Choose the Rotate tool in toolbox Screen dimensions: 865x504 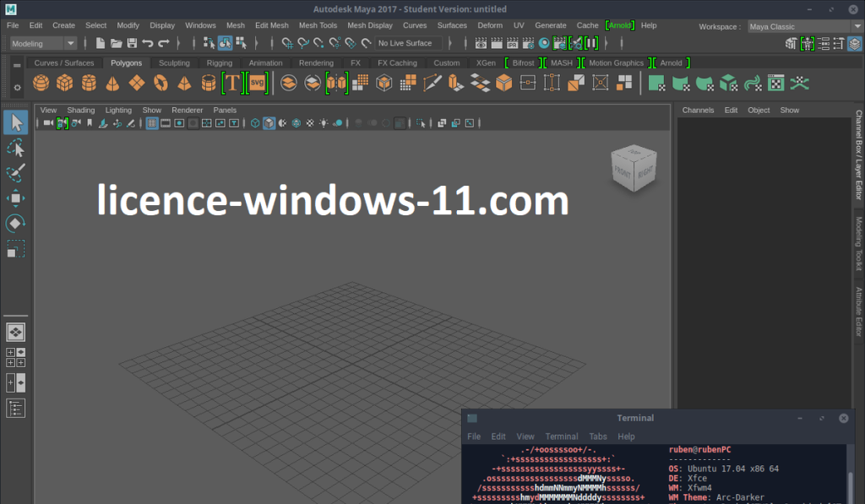(x=16, y=224)
